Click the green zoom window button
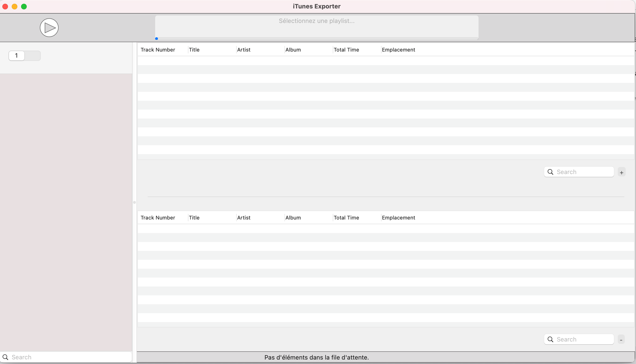This screenshot has height=364, width=636. tap(24, 7)
